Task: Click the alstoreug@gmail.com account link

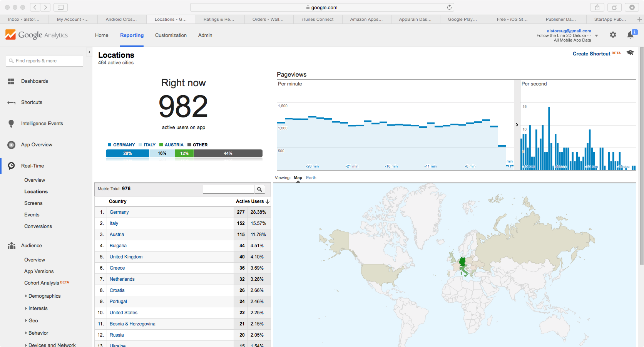Action: pyautogui.click(x=569, y=31)
